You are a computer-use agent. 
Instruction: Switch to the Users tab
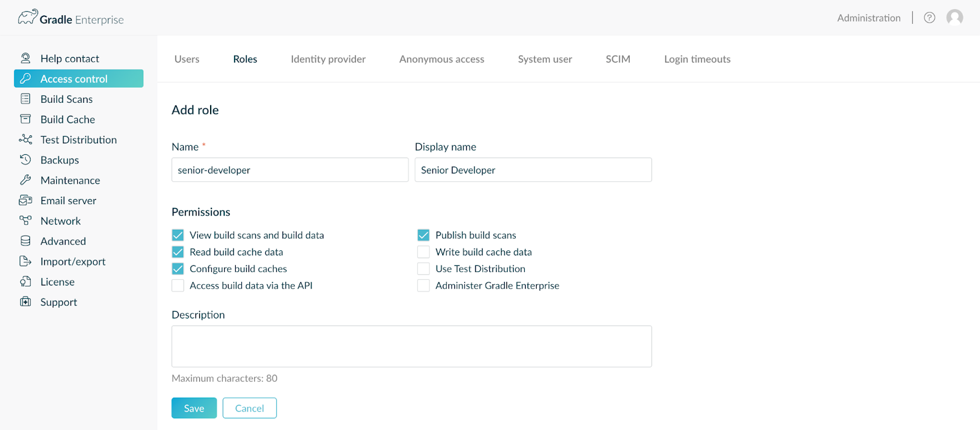(x=187, y=59)
